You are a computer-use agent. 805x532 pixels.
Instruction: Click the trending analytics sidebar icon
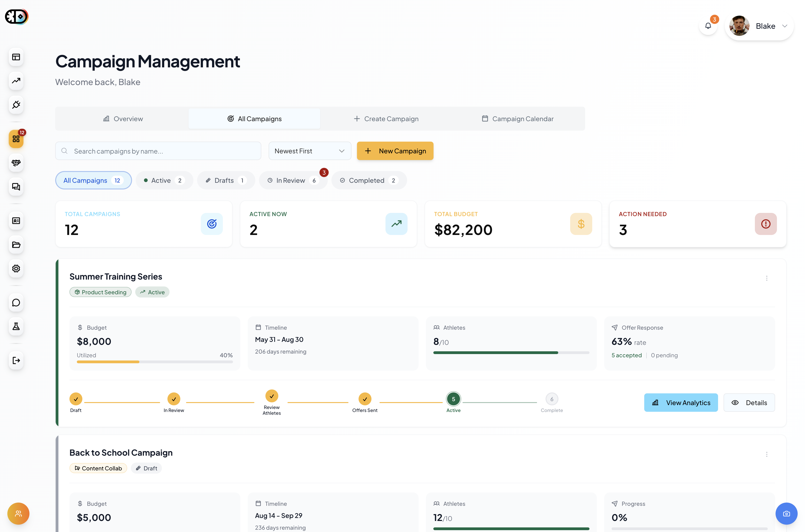click(x=16, y=81)
